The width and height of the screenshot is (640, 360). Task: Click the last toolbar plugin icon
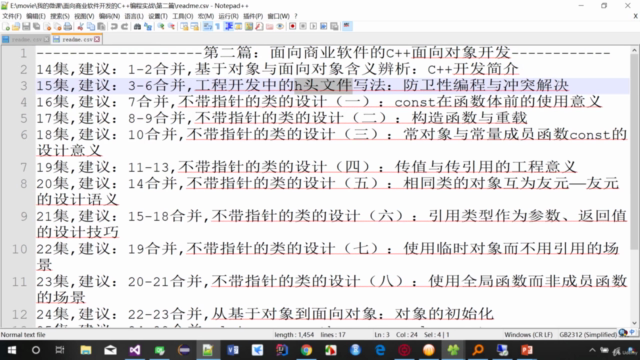click(346, 27)
